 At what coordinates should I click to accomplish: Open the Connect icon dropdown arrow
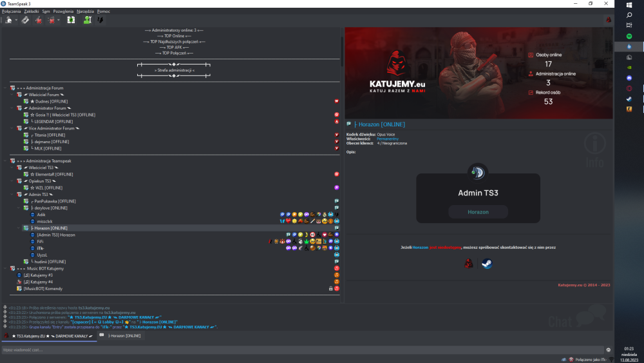(16, 20)
